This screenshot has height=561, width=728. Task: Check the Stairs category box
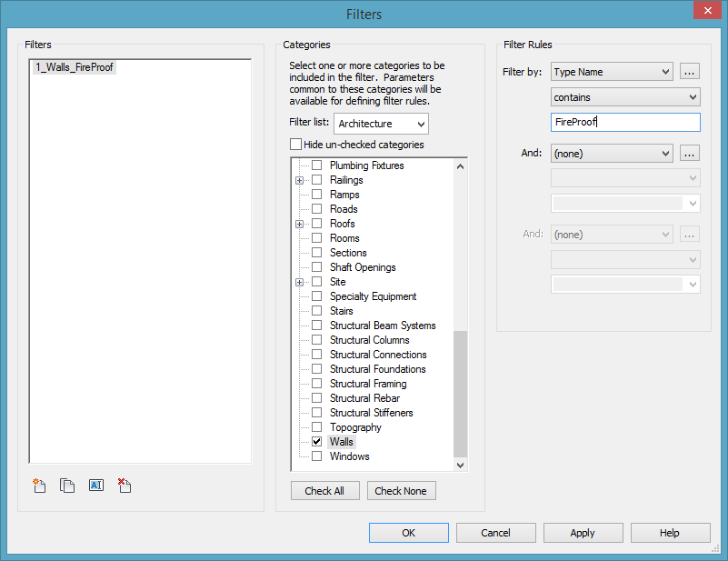coord(316,311)
